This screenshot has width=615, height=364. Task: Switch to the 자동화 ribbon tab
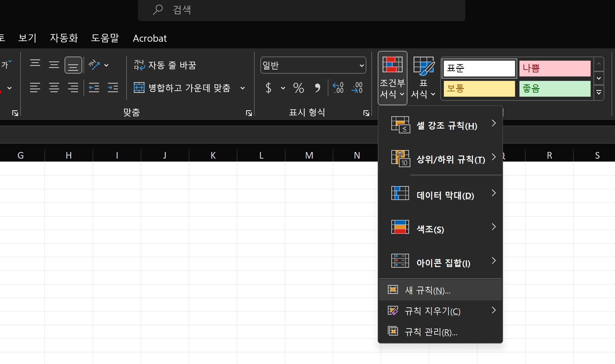click(x=64, y=38)
